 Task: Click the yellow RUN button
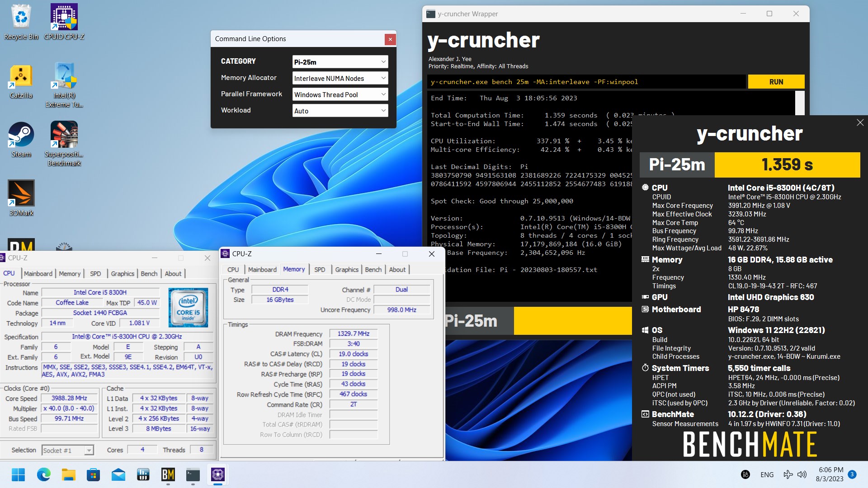[x=776, y=82]
